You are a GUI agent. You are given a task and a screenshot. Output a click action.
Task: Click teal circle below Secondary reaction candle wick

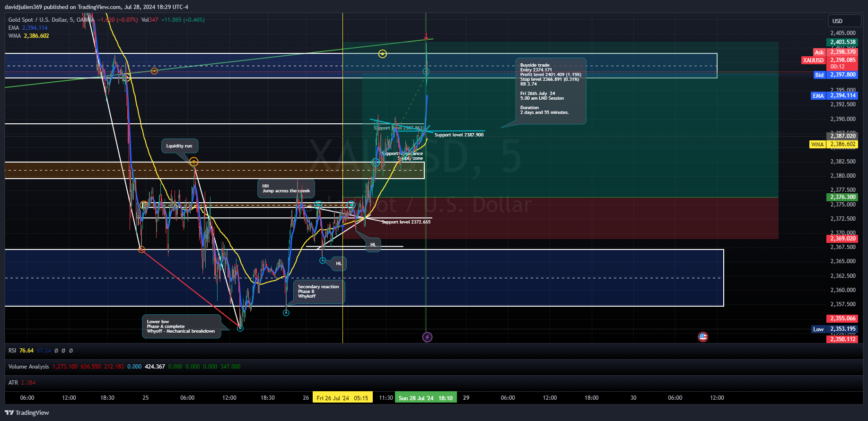tap(286, 312)
